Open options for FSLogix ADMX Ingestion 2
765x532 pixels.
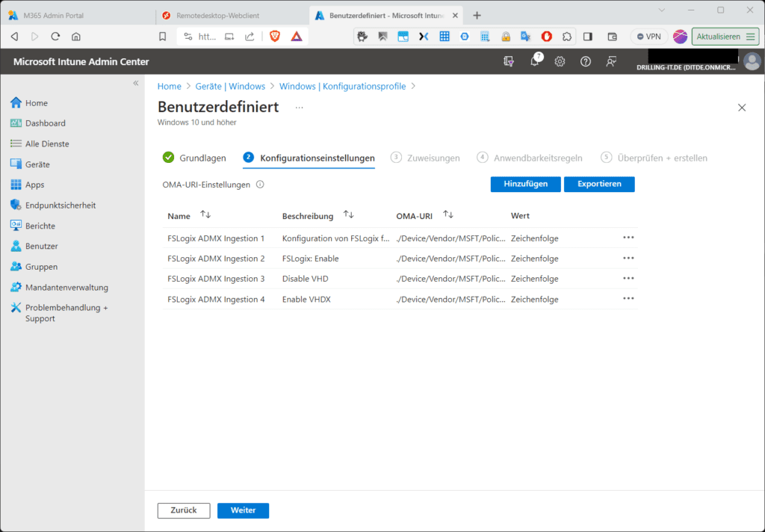point(628,259)
